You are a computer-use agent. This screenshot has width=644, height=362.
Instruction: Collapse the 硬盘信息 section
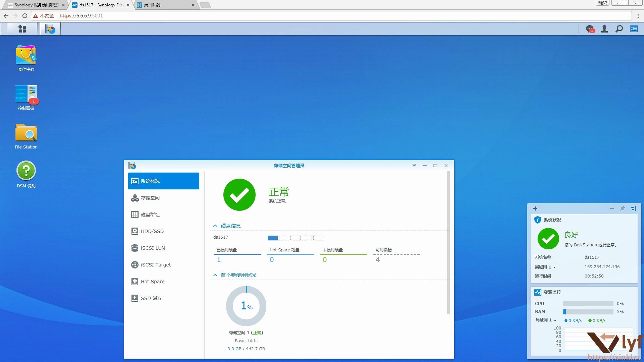[215, 226]
